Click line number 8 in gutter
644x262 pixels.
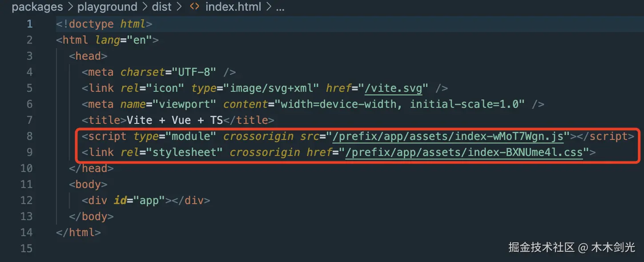point(30,136)
